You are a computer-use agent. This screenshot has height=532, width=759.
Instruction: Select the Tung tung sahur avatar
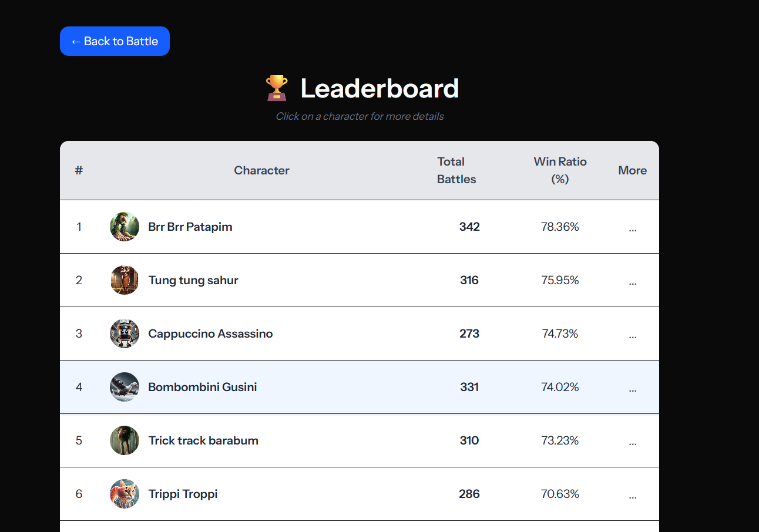coord(125,280)
